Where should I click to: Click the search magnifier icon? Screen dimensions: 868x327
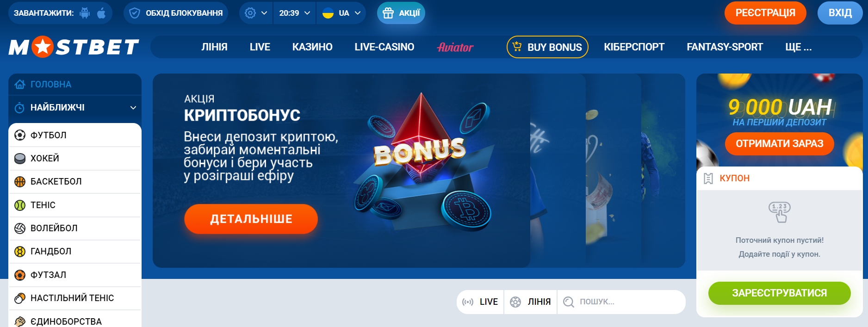[568, 302]
